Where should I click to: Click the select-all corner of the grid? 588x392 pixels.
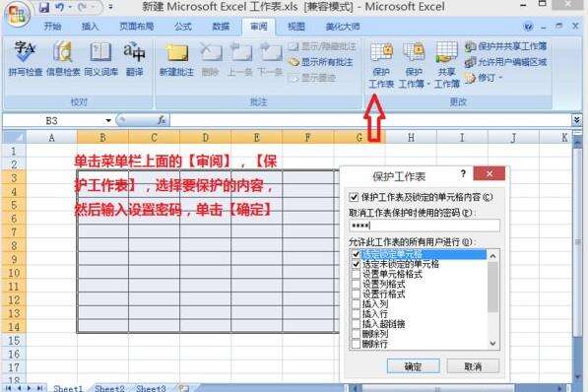point(14,138)
